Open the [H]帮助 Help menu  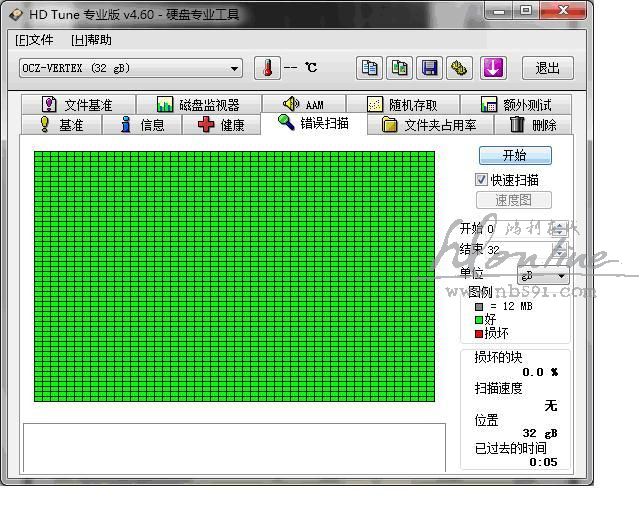(91, 40)
